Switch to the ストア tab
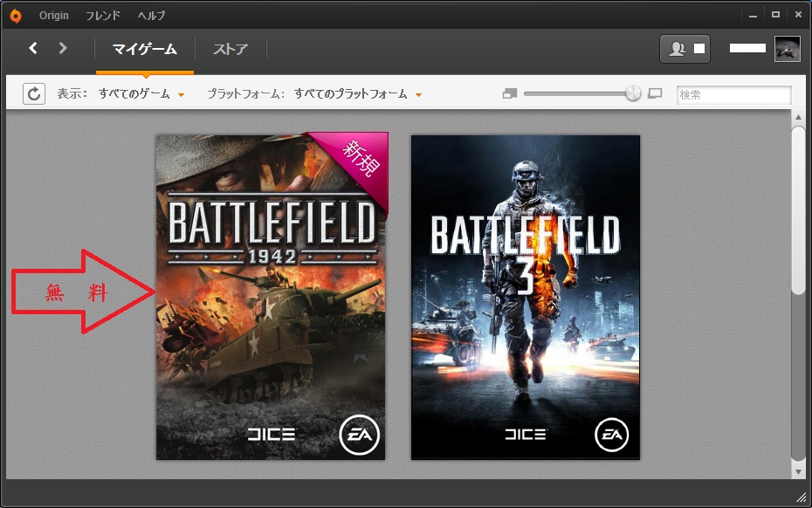This screenshot has width=812, height=508. tap(231, 49)
